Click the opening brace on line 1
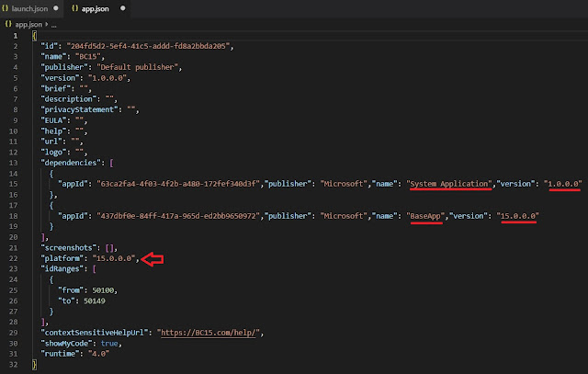Image resolution: width=588 pixels, height=374 pixels. pos(35,36)
